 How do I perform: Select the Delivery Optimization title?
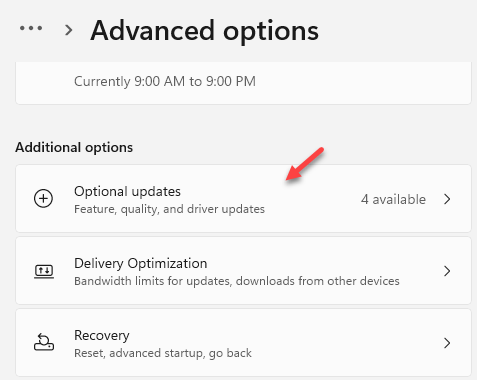pyautogui.click(x=141, y=263)
